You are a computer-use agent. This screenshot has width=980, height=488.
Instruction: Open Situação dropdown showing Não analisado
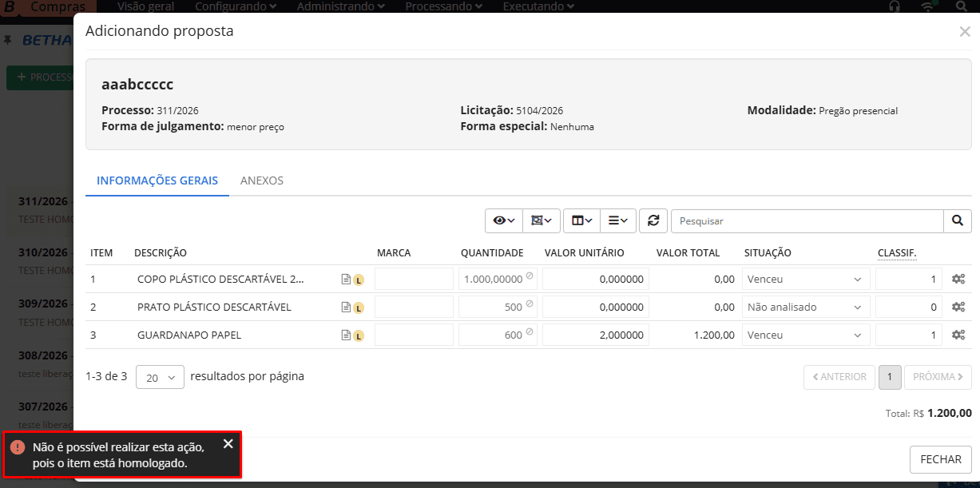pyautogui.click(x=806, y=307)
